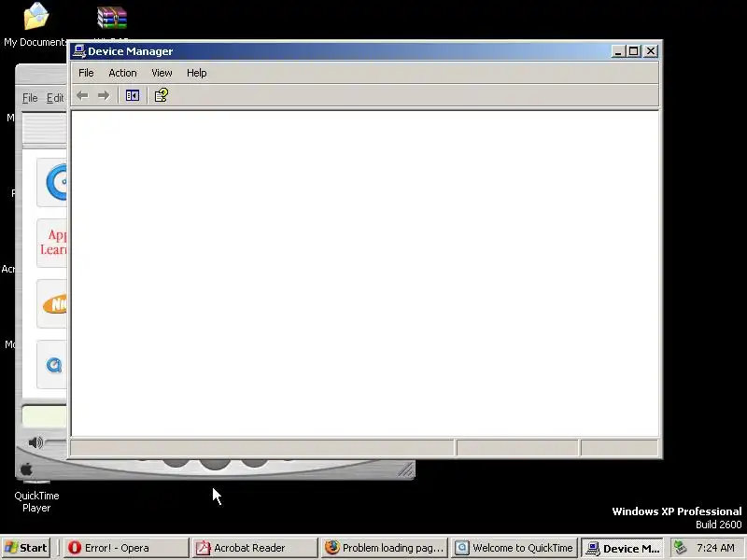Click the red Apple Learning thumbnail
Screen dimensions: 747x560
[x=53, y=242]
